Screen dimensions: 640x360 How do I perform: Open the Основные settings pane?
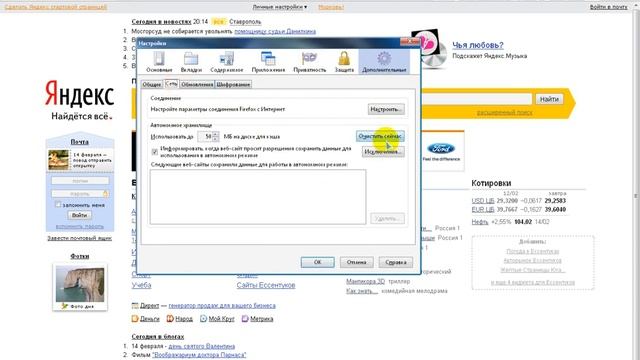(x=159, y=62)
